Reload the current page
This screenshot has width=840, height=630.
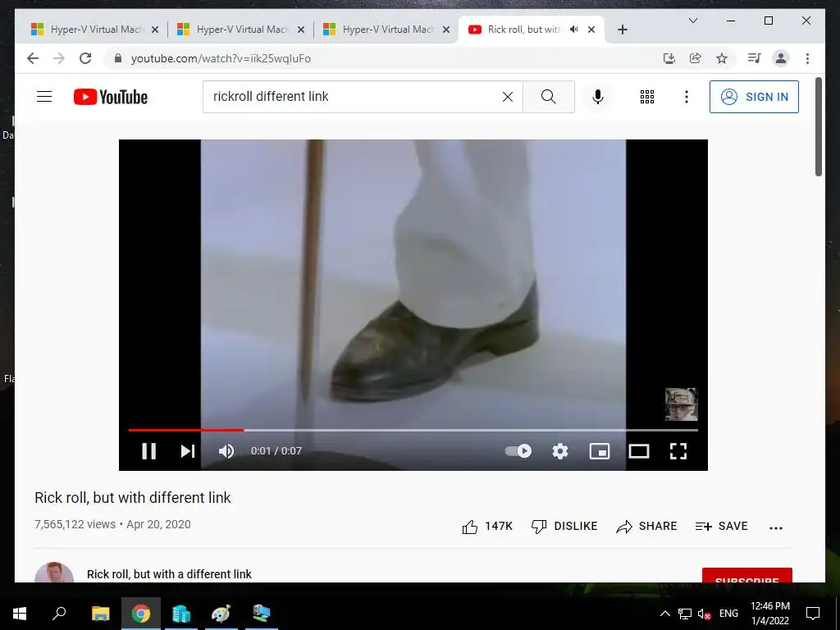(x=85, y=58)
